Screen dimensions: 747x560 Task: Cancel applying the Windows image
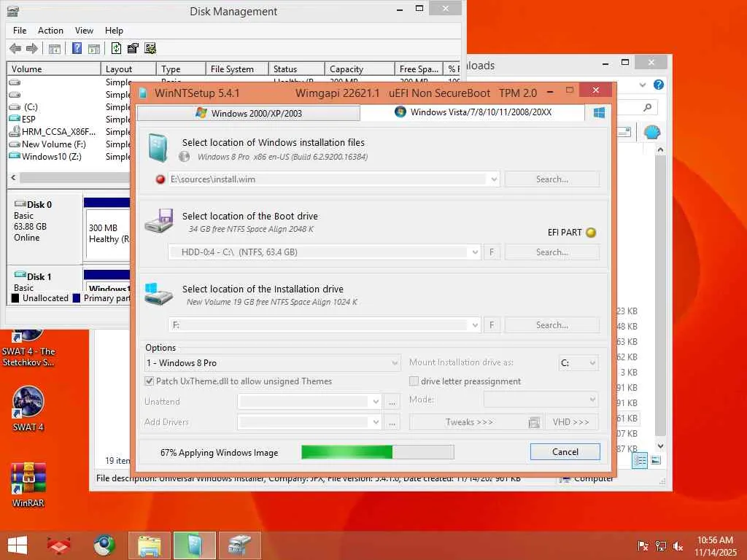pos(565,452)
